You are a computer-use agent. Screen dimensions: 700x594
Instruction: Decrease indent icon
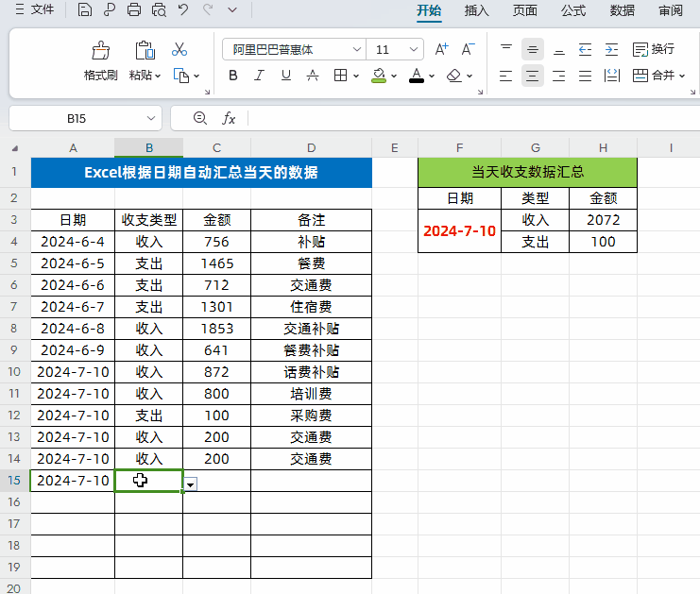pos(585,49)
